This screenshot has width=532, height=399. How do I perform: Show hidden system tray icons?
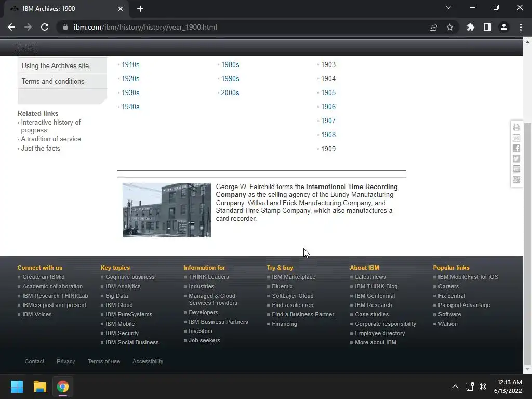tap(455, 387)
